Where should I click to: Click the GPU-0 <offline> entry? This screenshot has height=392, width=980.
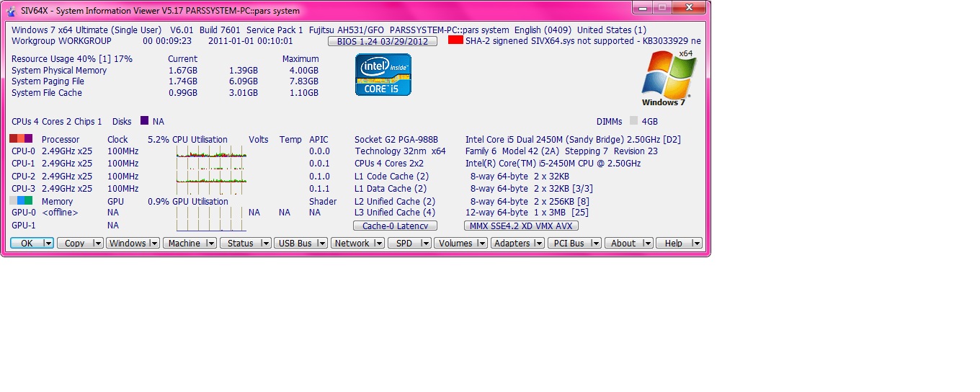[45, 213]
